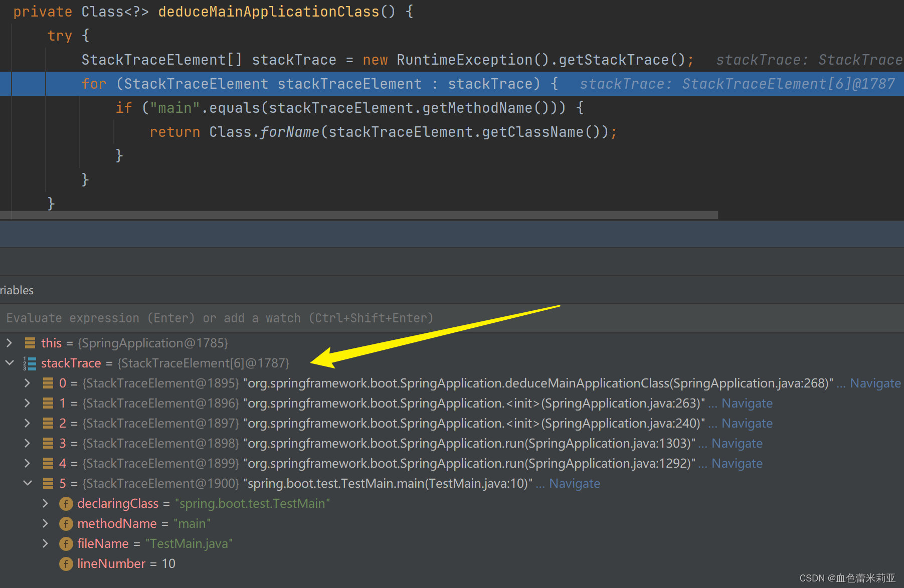Navigate to SpringApplication init line 240

pos(747,423)
